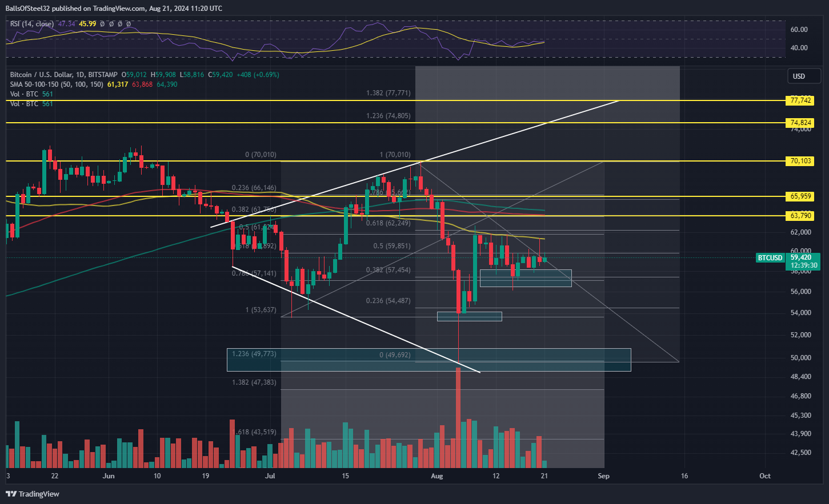The width and height of the screenshot is (829, 504).
Task: Click the BTCUSD symbol tag on the price axis
Action: pyautogui.click(x=770, y=258)
